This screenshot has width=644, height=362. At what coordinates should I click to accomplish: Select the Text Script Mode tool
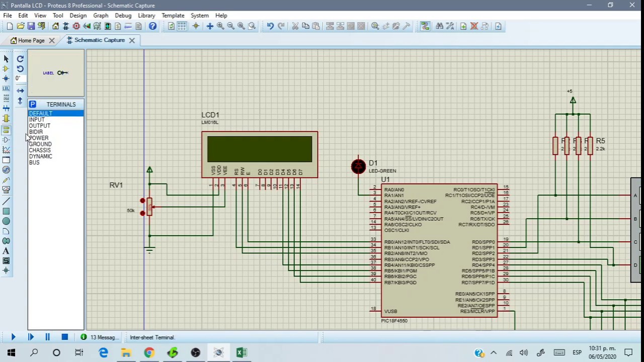pyautogui.click(x=6, y=99)
